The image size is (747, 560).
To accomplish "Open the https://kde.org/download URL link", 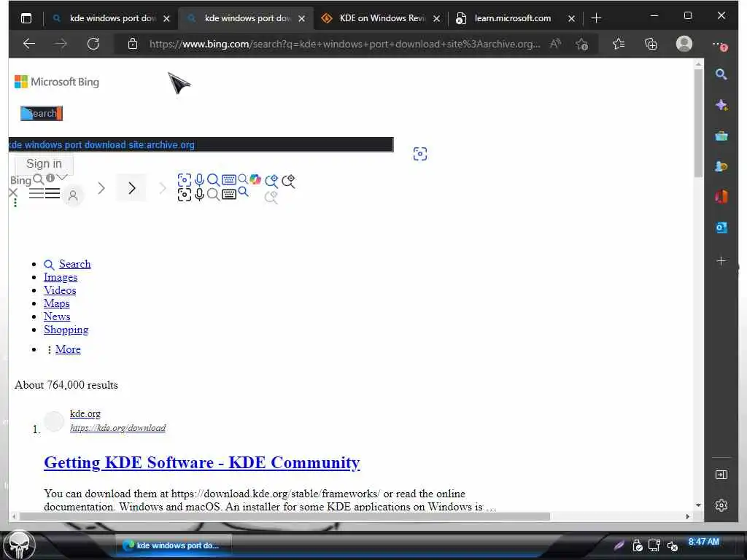I will [117, 427].
